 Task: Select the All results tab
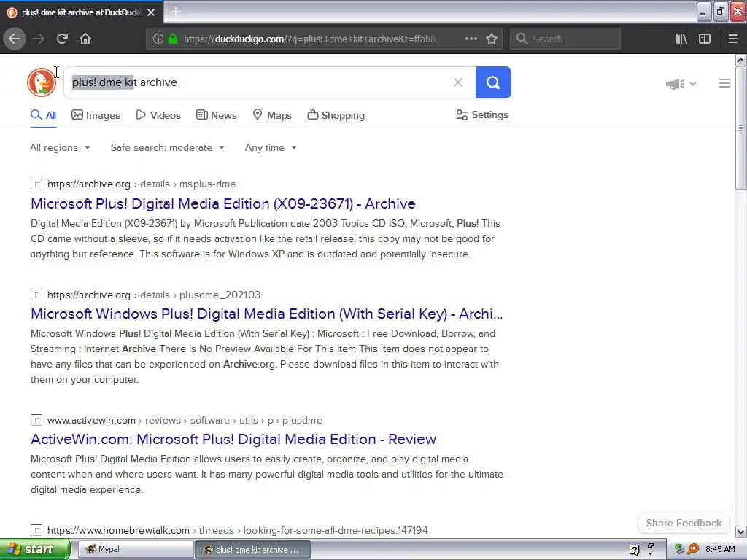(x=43, y=115)
